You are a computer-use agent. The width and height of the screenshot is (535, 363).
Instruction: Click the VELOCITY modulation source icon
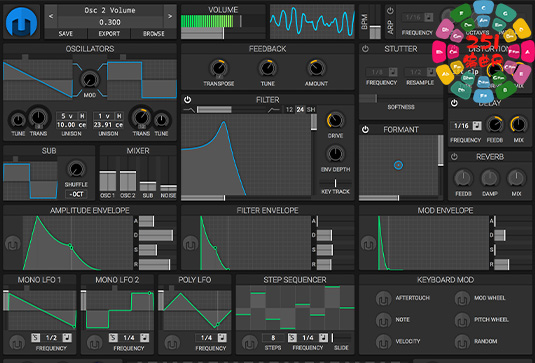click(383, 342)
